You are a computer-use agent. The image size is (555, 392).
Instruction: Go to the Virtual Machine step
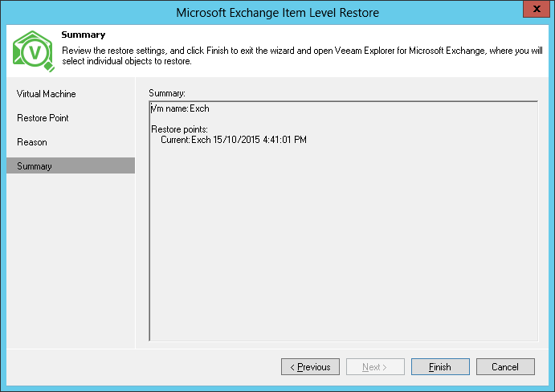click(46, 94)
